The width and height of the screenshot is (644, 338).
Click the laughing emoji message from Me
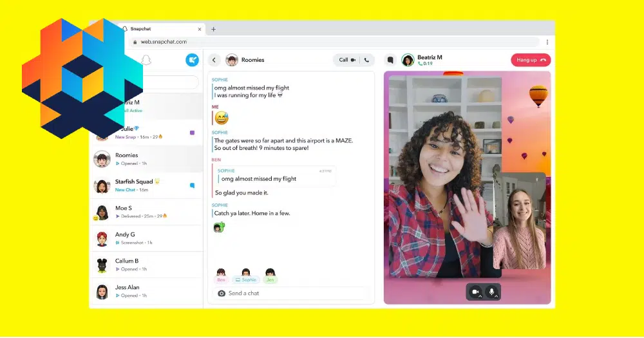222,118
